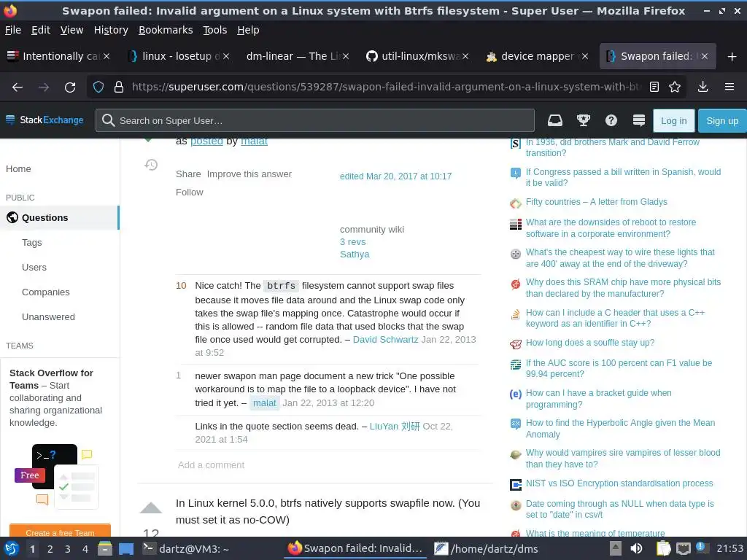Screen dimensions: 747x560
Task: Open the View menu
Action: [x=72, y=30]
